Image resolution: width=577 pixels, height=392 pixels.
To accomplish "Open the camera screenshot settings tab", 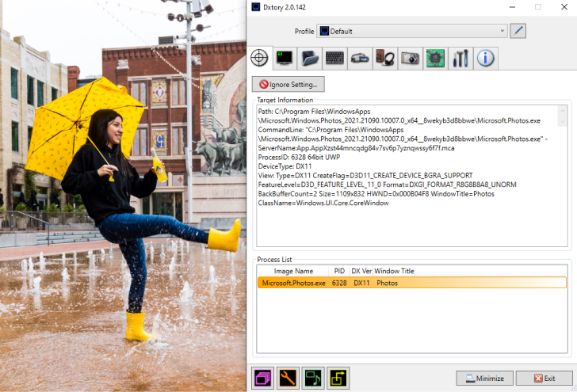I will tap(410, 58).
